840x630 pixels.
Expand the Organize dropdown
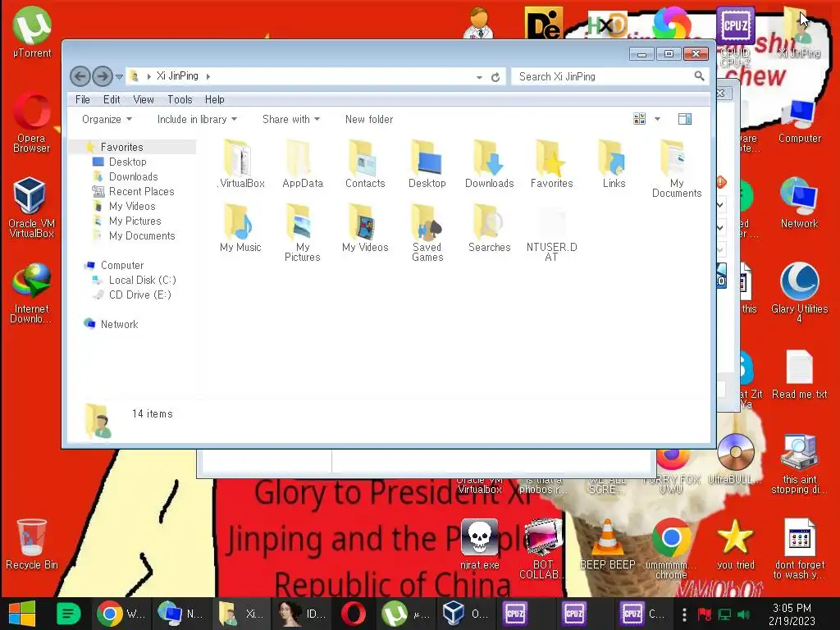pyautogui.click(x=107, y=120)
